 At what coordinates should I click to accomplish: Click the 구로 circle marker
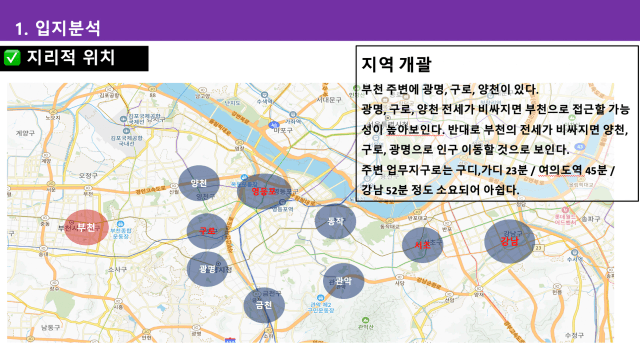(207, 231)
